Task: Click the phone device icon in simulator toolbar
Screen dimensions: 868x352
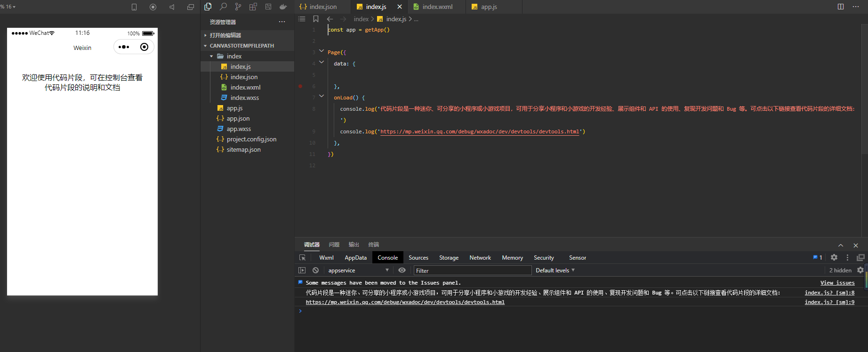Action: [134, 7]
